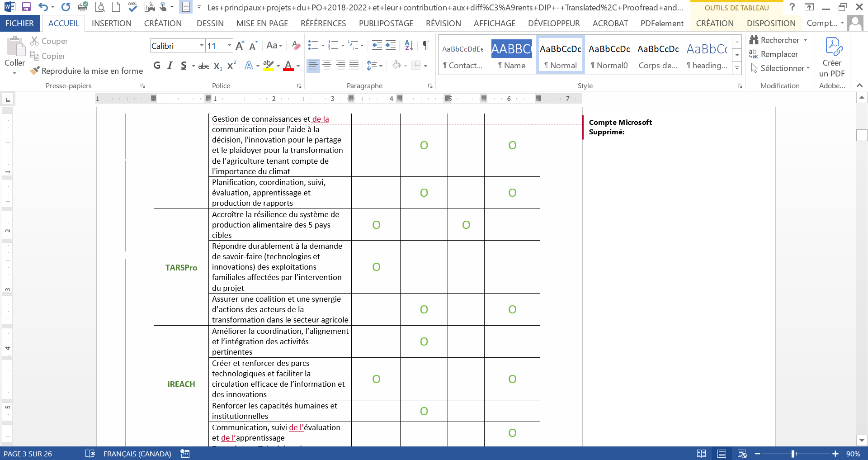
Task: Click the Redo repeat icon
Action: click(66, 7)
